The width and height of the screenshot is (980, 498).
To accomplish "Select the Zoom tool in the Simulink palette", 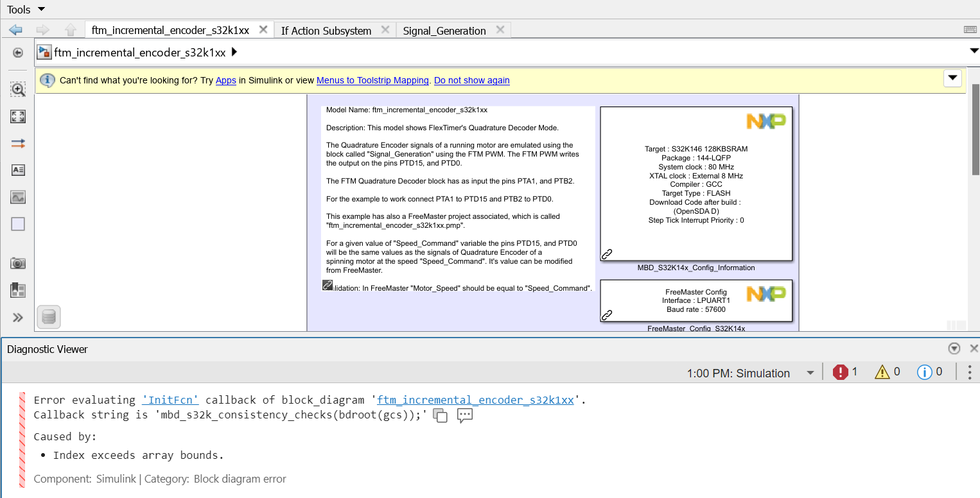I will 18,89.
